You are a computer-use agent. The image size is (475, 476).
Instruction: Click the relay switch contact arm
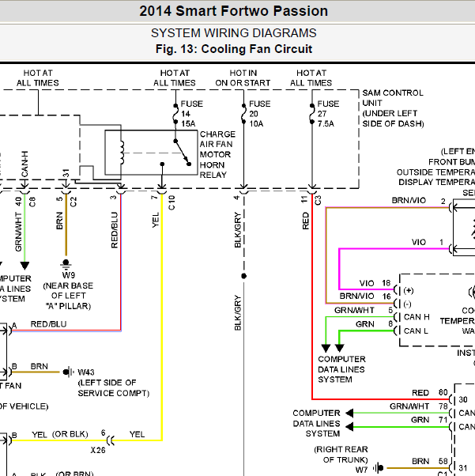pos(182,153)
